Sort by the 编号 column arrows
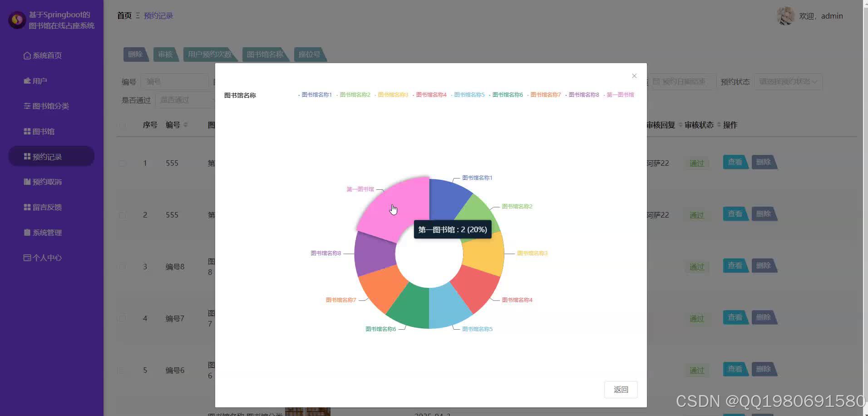This screenshot has height=416, width=868. [x=185, y=125]
